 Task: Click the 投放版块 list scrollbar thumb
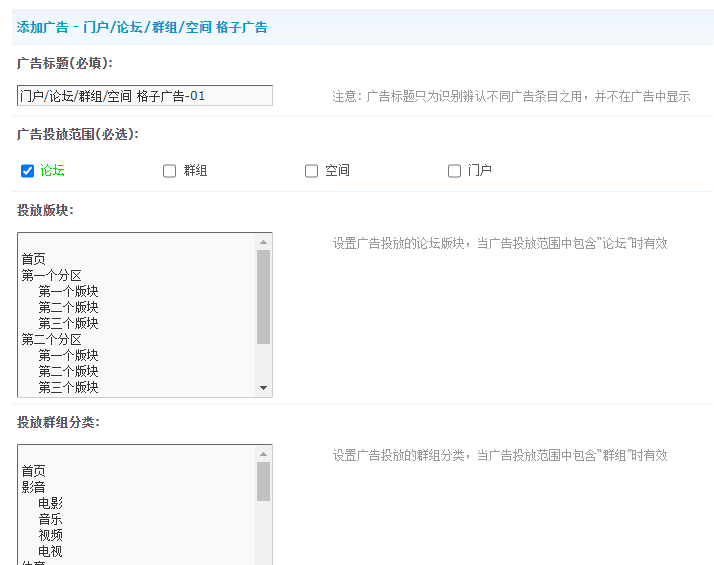(263, 297)
